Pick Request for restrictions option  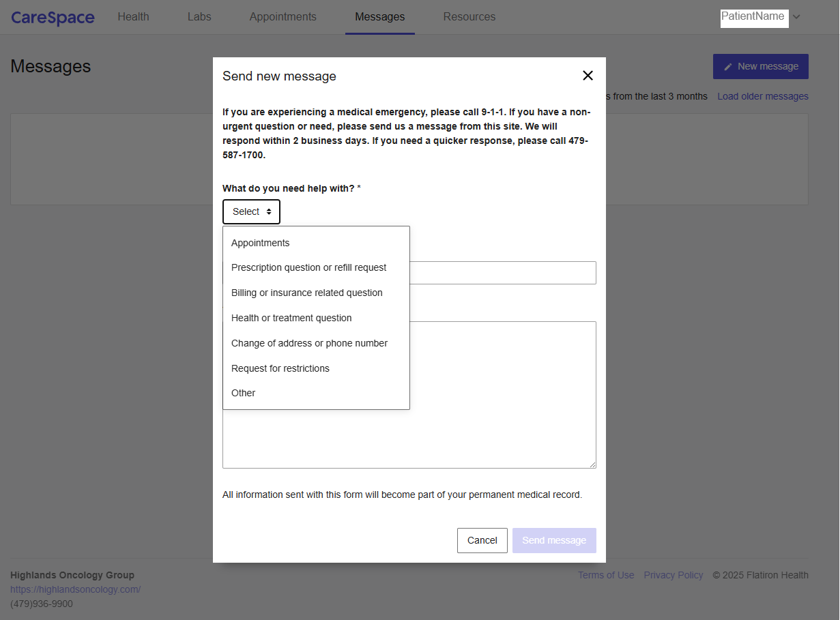(280, 368)
